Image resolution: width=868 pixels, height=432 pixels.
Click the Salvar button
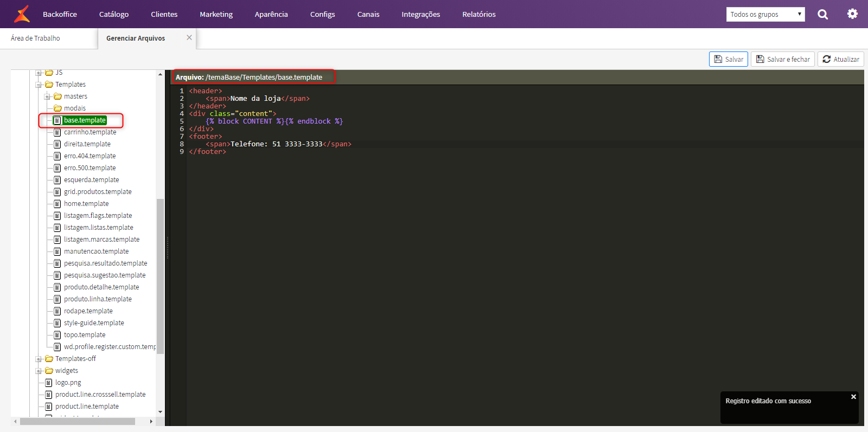[x=729, y=59]
